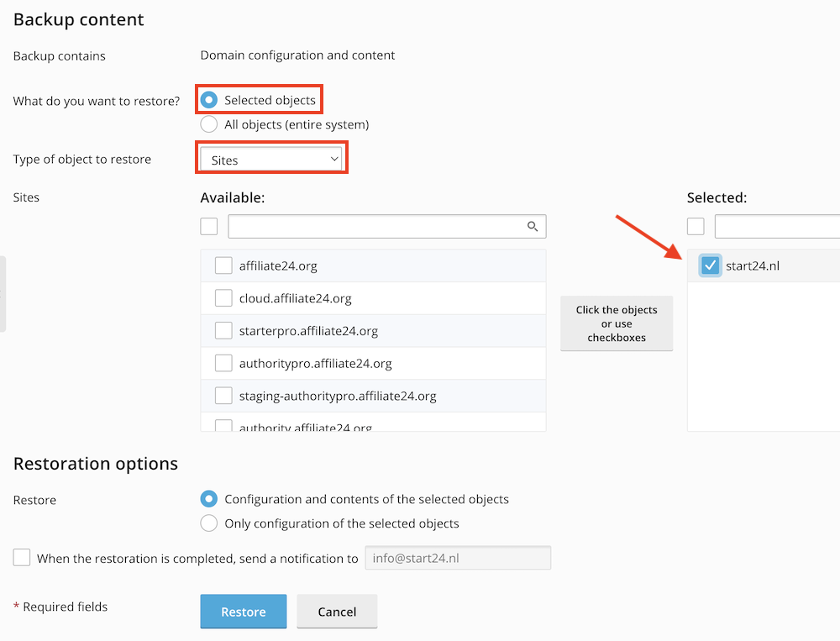Enable the restoration completed notification checkbox
The image size is (840, 641).
pyautogui.click(x=22, y=558)
